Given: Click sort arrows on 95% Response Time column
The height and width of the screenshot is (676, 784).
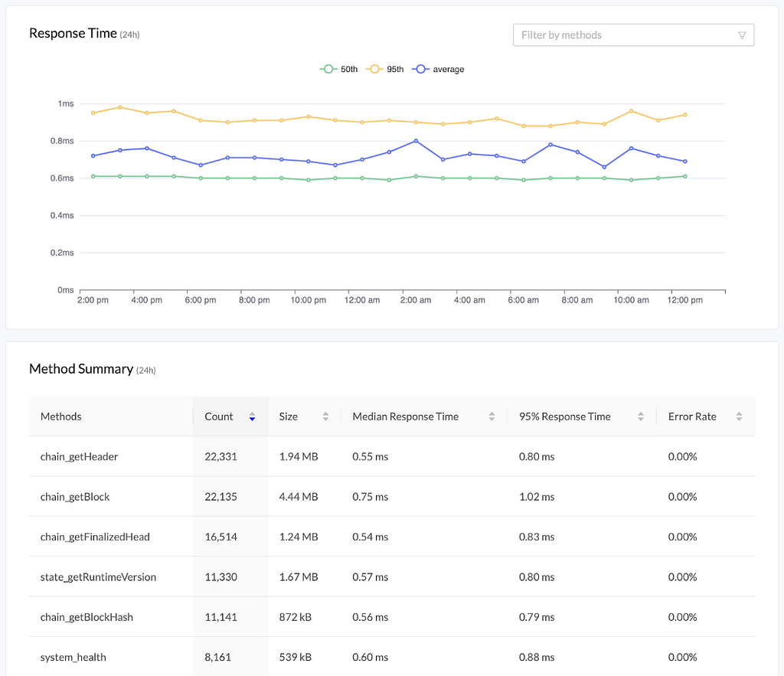Looking at the screenshot, I should (x=641, y=417).
